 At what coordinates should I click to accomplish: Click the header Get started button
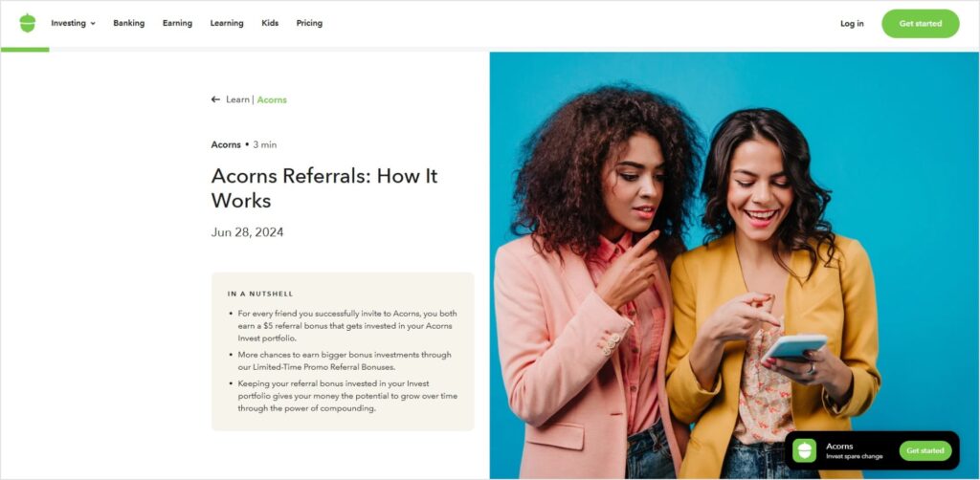click(920, 24)
